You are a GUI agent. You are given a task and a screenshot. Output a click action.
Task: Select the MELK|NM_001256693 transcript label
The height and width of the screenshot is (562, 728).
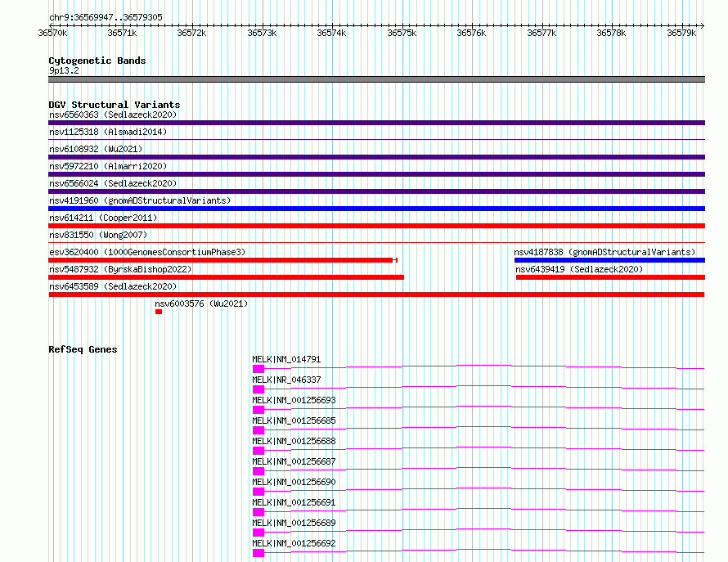coord(294,400)
